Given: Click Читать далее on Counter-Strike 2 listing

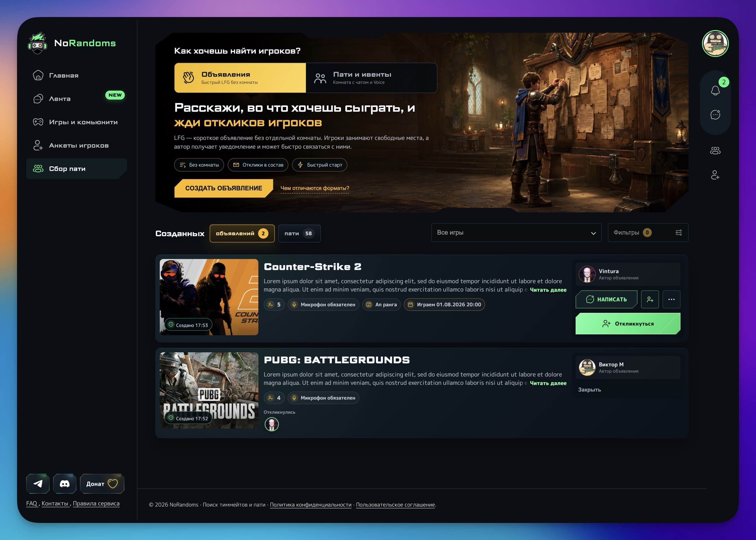Looking at the screenshot, I should (548, 290).
